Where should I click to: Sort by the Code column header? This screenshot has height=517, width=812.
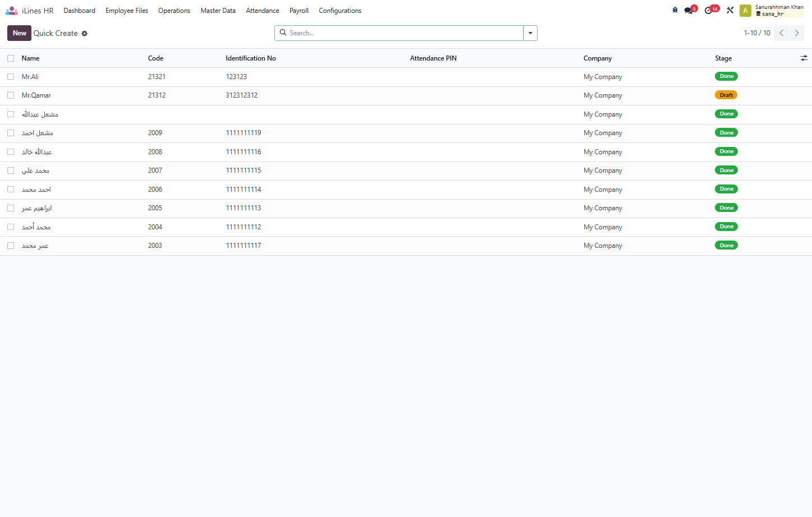[x=155, y=58]
